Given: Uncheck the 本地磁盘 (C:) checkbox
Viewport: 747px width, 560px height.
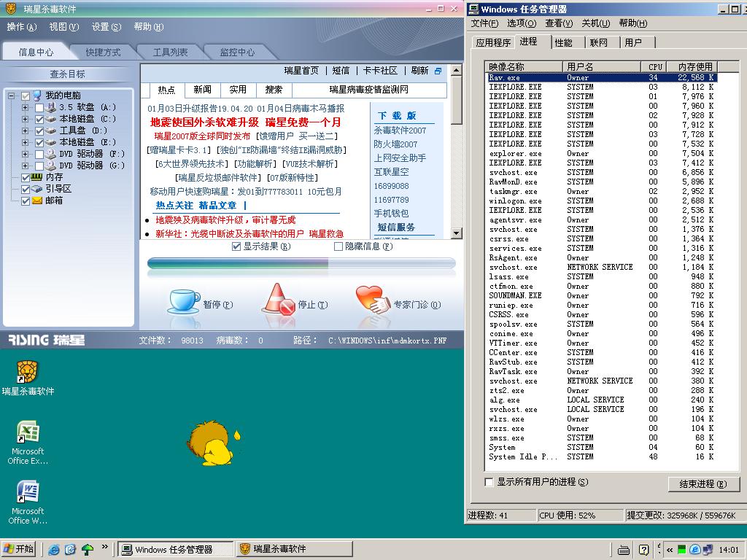Looking at the screenshot, I should (x=39, y=120).
